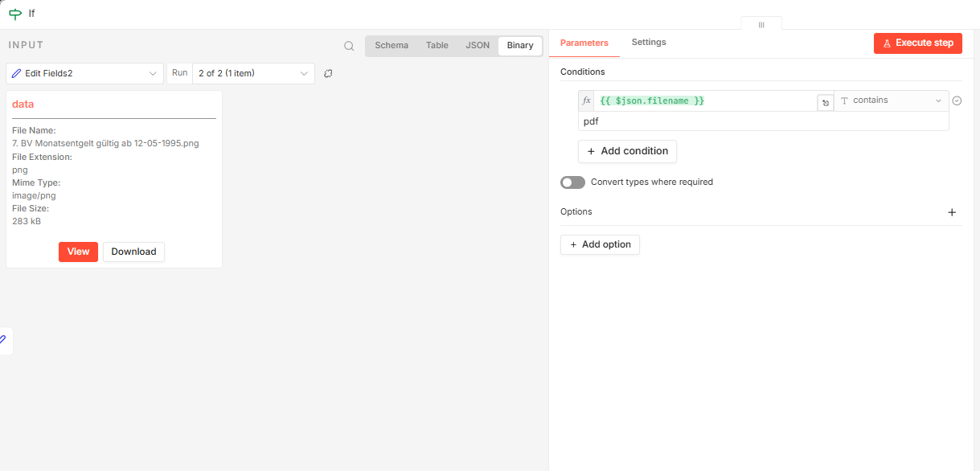Image resolution: width=980 pixels, height=471 pixels.
Task: Expand the Run 2 of 2 selector
Action: pos(252,73)
